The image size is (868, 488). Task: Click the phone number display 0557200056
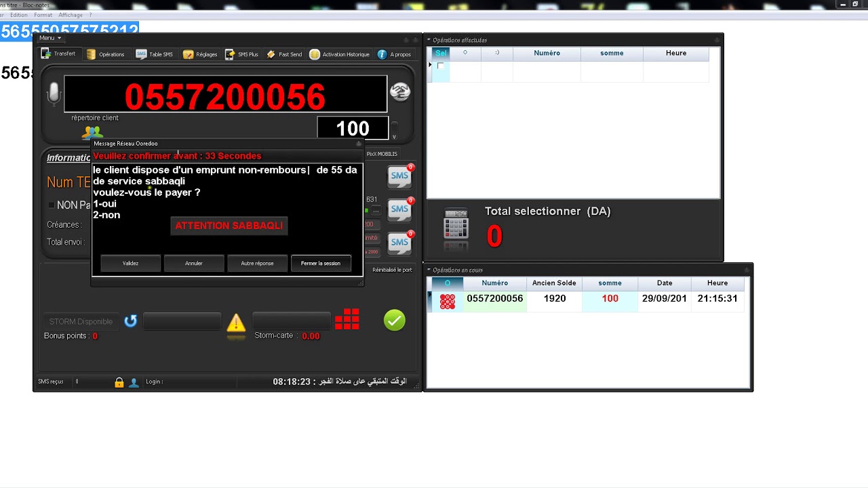[x=225, y=94]
